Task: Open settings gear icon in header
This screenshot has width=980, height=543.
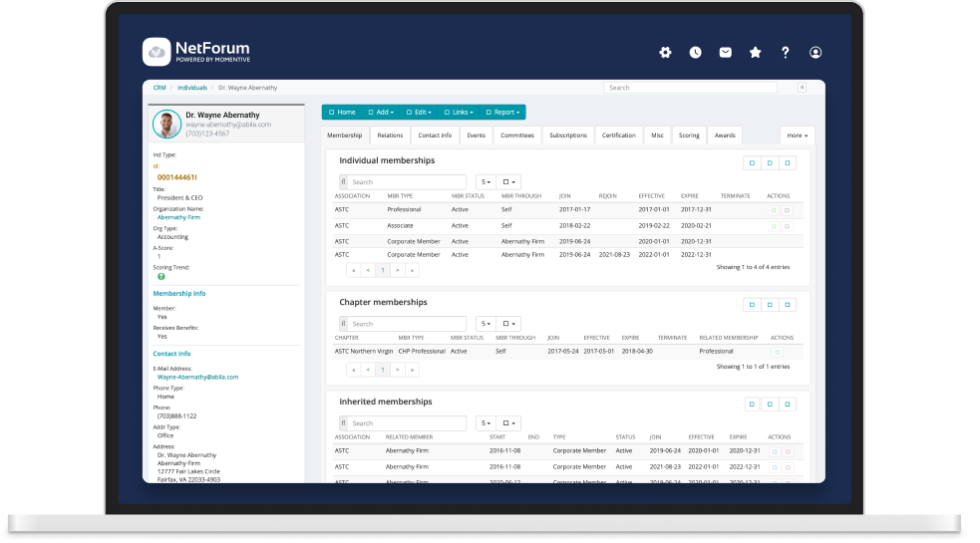Action: pyautogui.click(x=666, y=53)
